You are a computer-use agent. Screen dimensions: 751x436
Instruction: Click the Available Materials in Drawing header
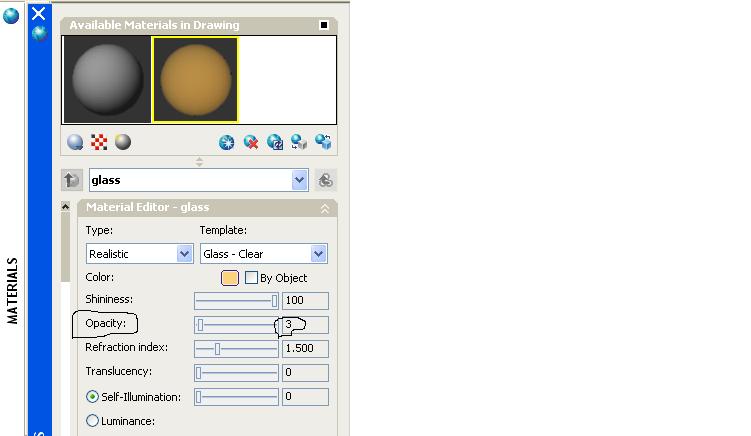click(199, 25)
